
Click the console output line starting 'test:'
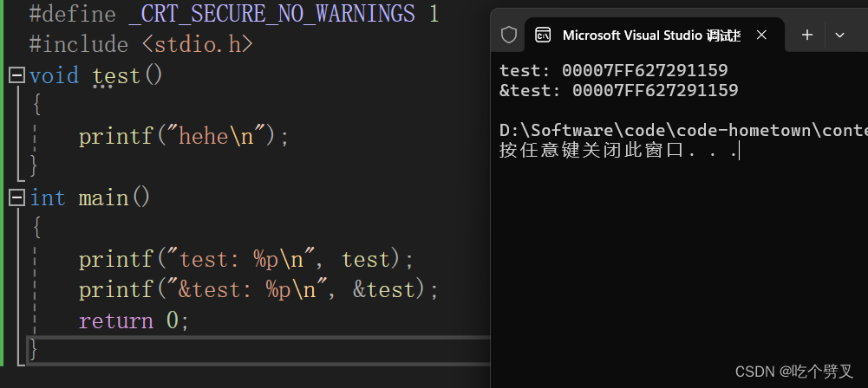coord(613,71)
